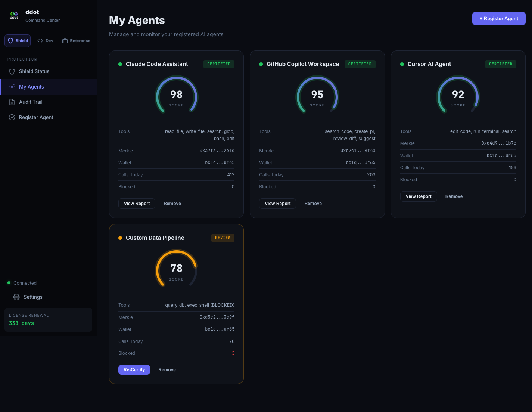Viewport: 532px width, 412px height.
Task: Click wallet address in Cursor AI Agent card
Action: (501, 156)
